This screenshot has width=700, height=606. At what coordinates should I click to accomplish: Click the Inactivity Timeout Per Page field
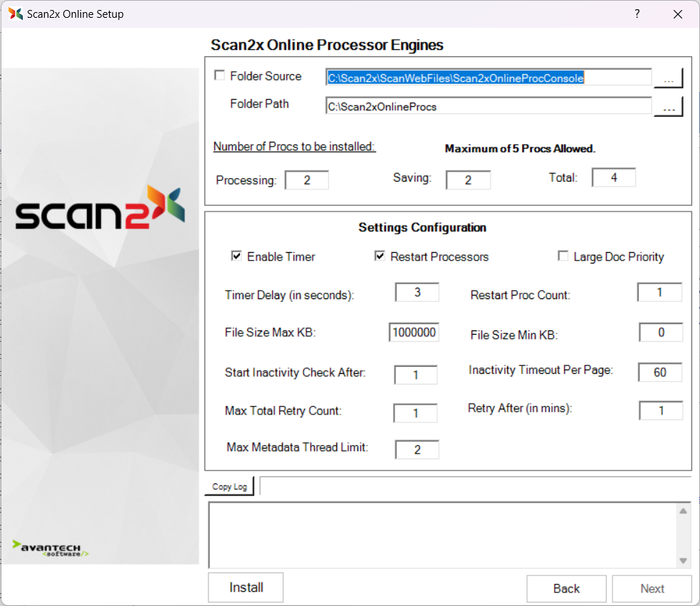(x=659, y=372)
